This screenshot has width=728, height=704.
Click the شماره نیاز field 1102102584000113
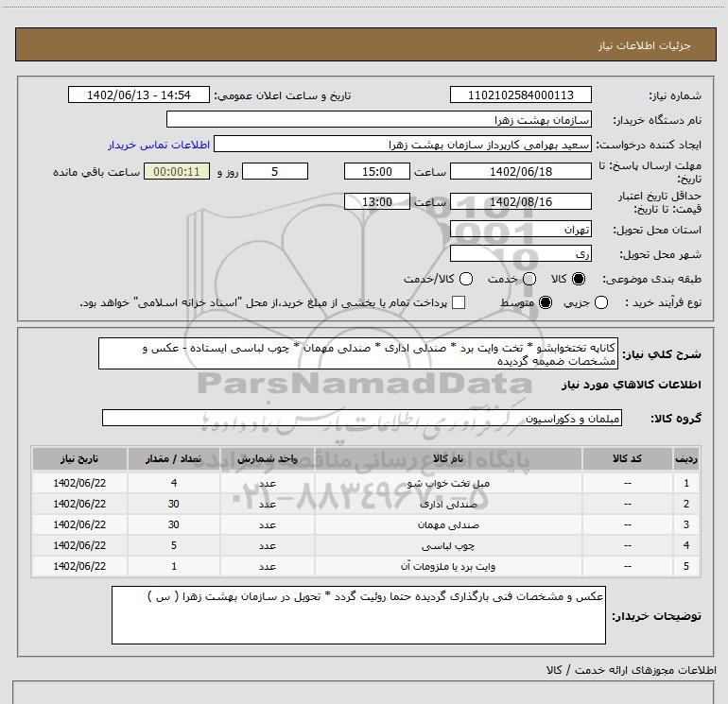(x=520, y=95)
